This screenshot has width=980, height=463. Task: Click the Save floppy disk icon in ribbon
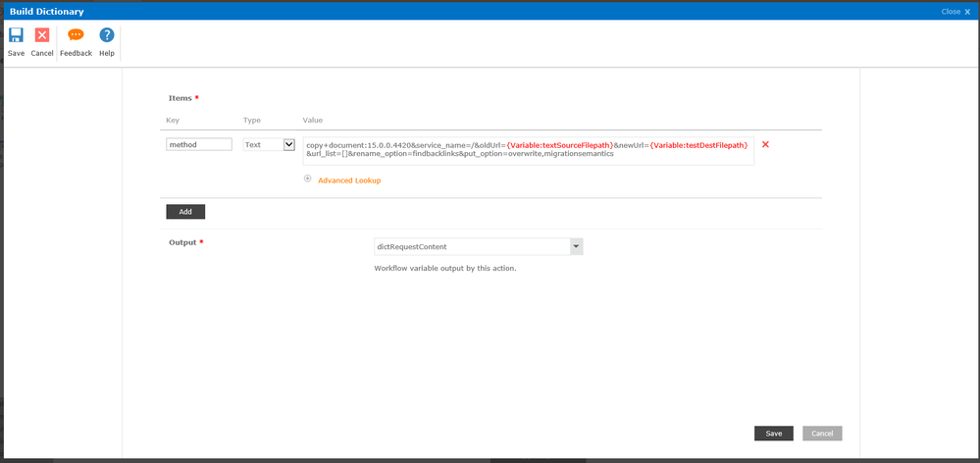pos(16,35)
